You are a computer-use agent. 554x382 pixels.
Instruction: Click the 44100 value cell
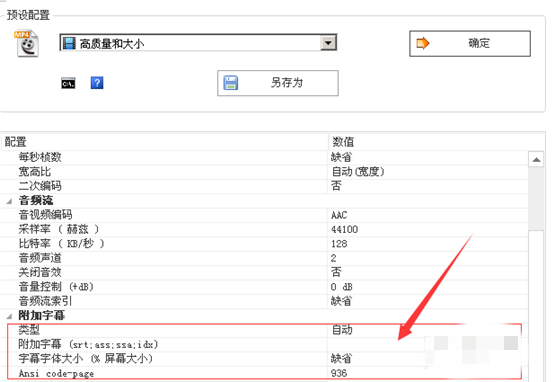428,229
